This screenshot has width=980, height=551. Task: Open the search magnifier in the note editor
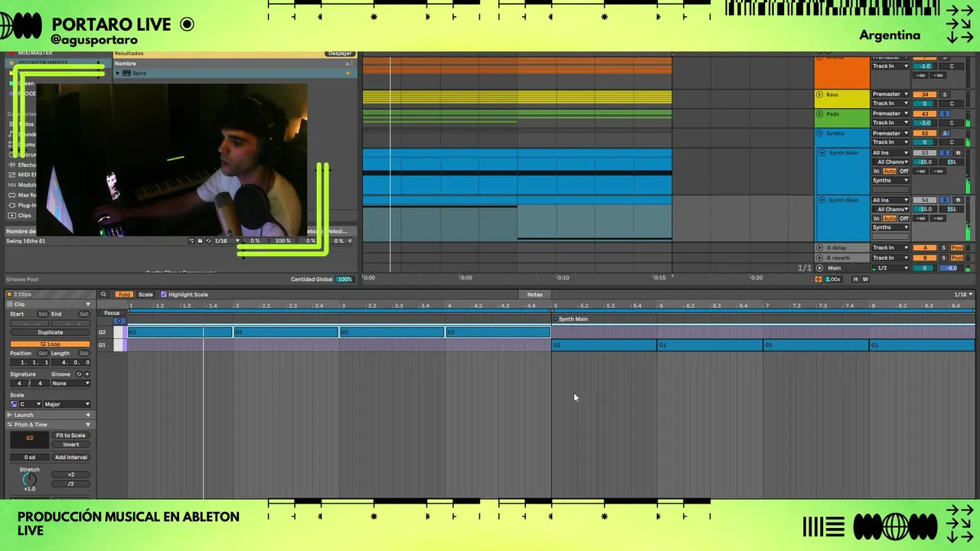pyautogui.click(x=103, y=295)
